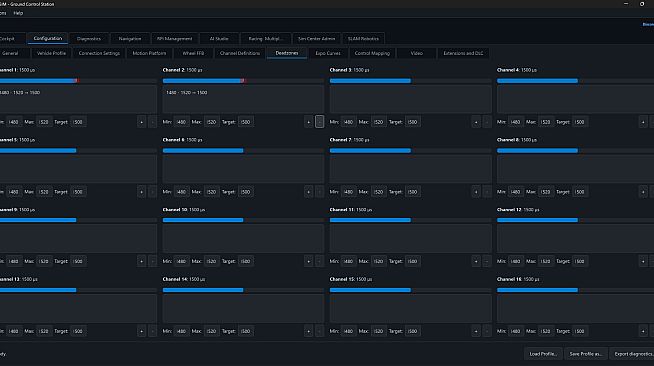Open the Vehicle Profile sub-tab
654x366 pixels.
(x=51, y=53)
